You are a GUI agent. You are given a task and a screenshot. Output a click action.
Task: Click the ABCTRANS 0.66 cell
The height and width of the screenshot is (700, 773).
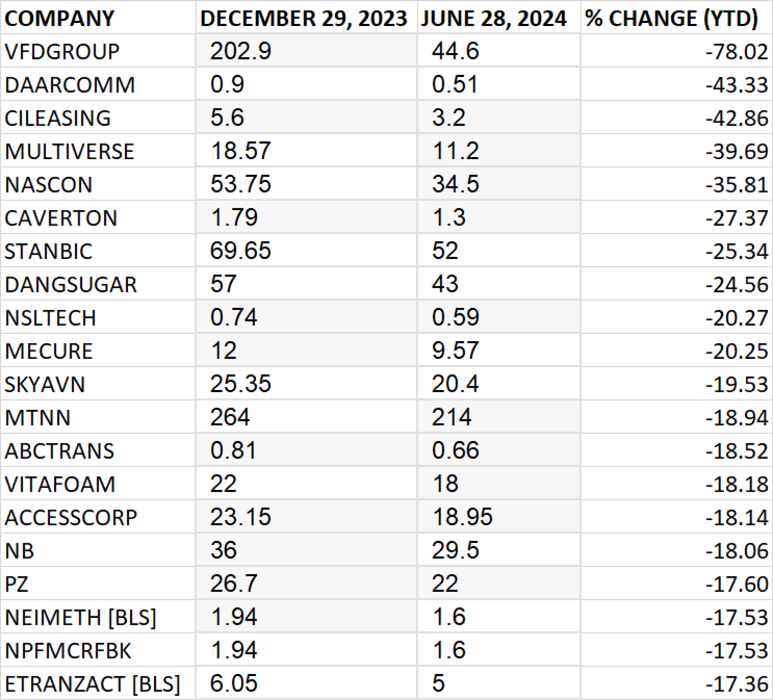pyautogui.click(x=499, y=450)
